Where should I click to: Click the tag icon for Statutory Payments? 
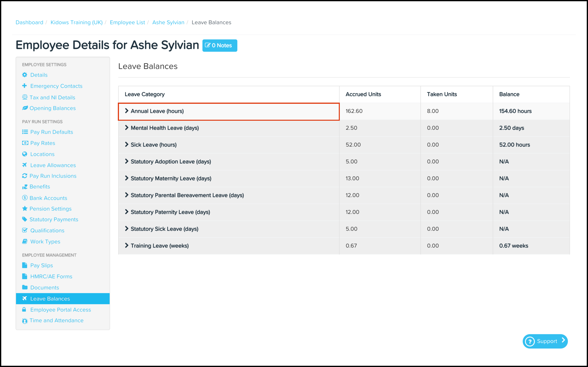[24, 219]
